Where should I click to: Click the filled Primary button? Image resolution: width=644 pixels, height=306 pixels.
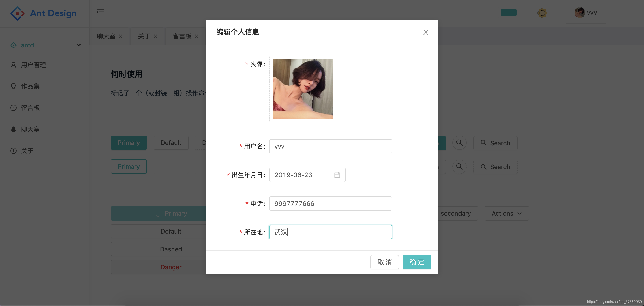[x=129, y=143]
